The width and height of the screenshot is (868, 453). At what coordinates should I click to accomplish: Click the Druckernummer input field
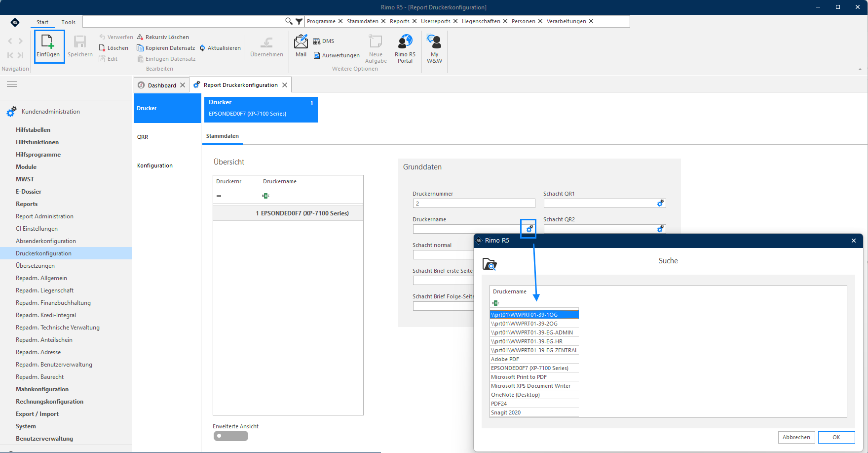pos(474,204)
